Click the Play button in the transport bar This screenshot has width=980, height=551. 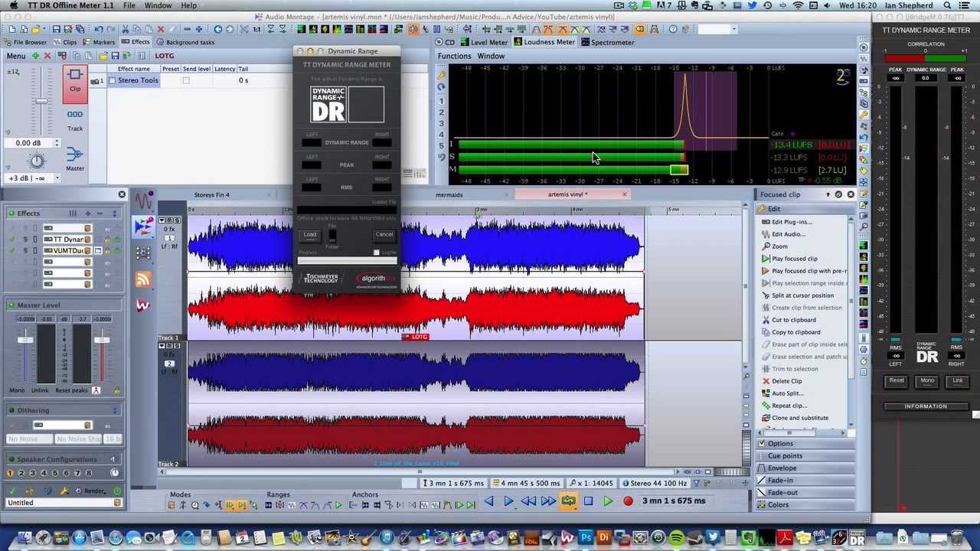608,501
